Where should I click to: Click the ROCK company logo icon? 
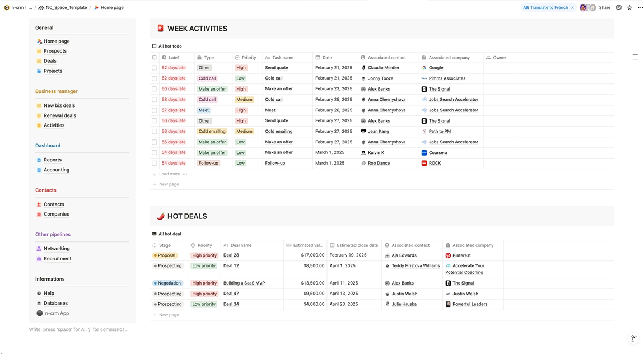[x=424, y=163]
